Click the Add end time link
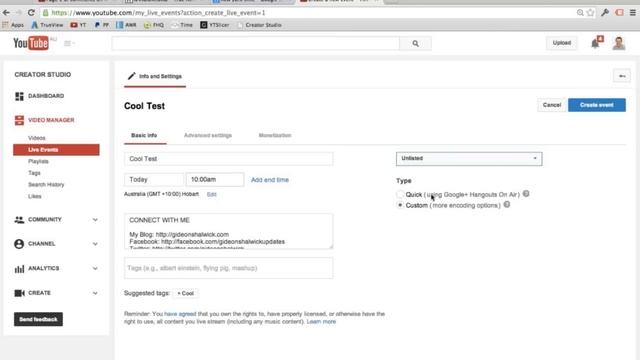The image size is (640, 360). click(x=270, y=180)
